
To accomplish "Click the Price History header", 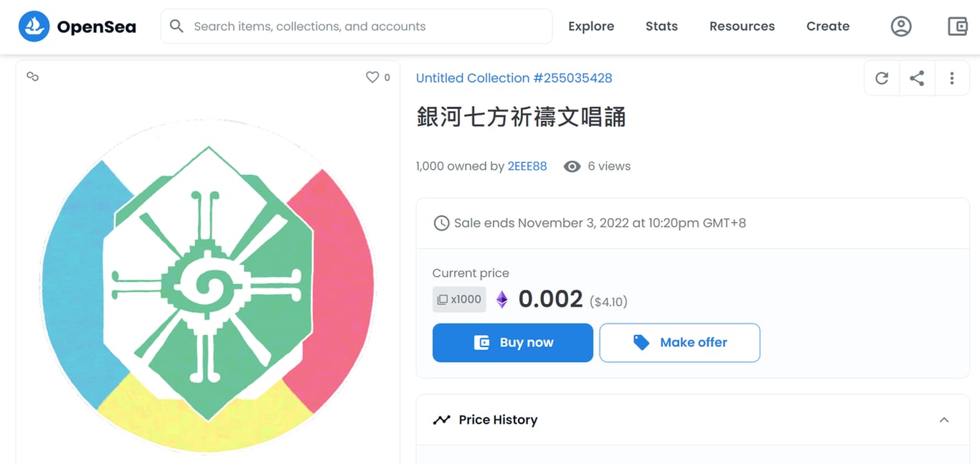I will pos(498,420).
